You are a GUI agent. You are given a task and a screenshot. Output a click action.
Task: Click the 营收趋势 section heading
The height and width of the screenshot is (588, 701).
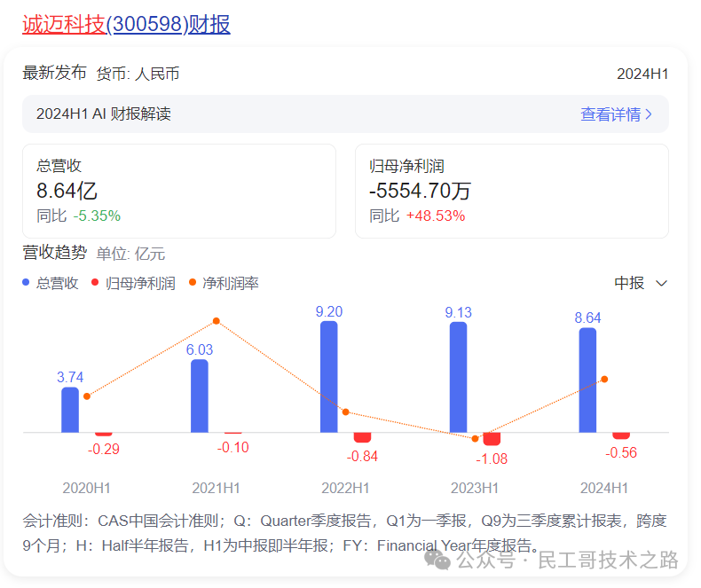pyautogui.click(x=54, y=253)
